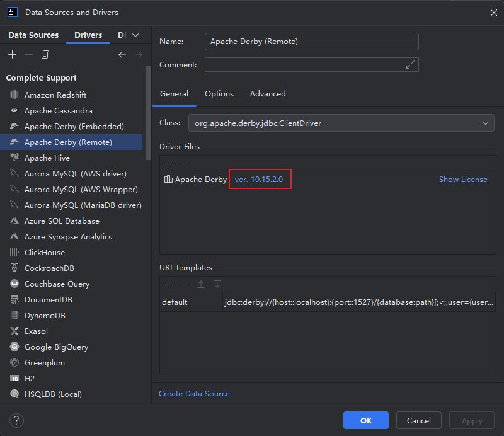The height and width of the screenshot is (436, 504).
Task: Navigate back with left arrow
Action: click(122, 55)
